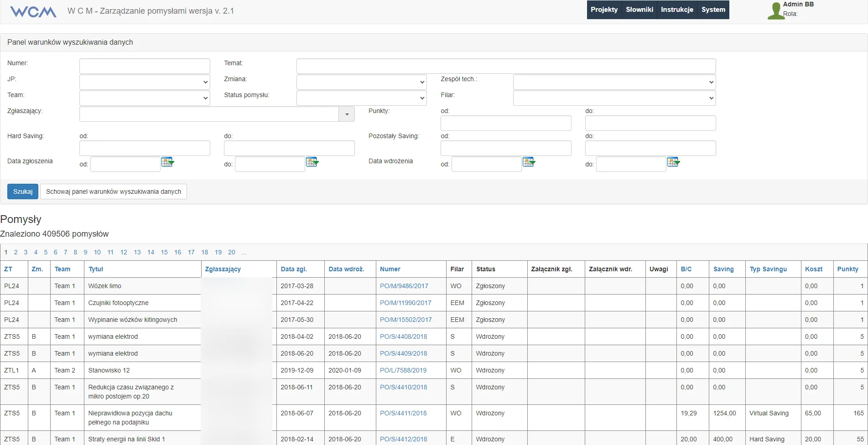Sort table by Koszt column
This screenshot has width=868, height=445.
point(814,269)
